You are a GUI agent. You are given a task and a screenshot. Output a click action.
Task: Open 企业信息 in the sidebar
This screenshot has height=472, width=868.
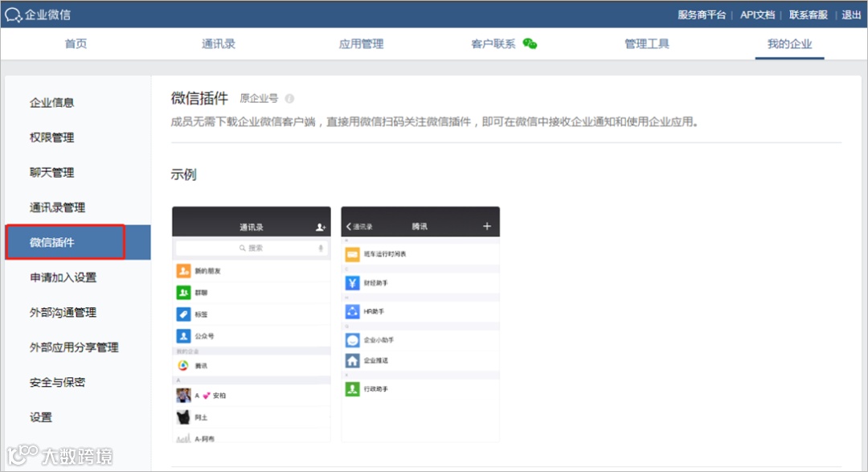[52, 102]
